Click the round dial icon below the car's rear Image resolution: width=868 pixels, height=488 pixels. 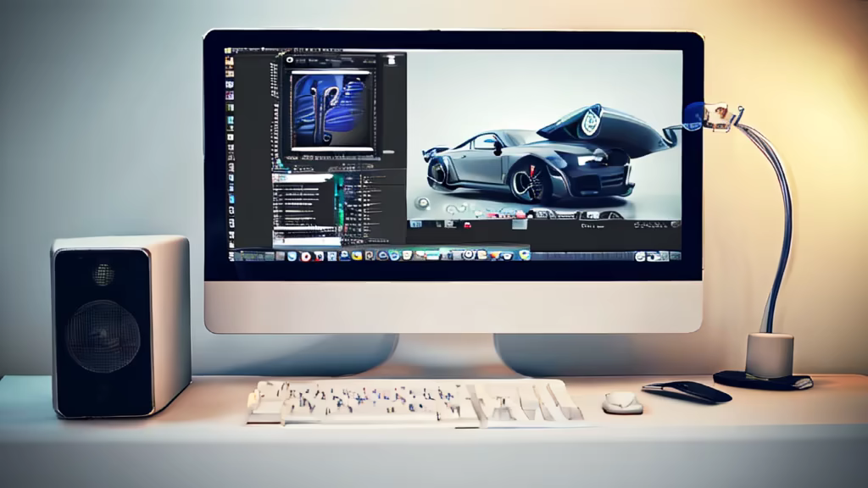(423, 203)
